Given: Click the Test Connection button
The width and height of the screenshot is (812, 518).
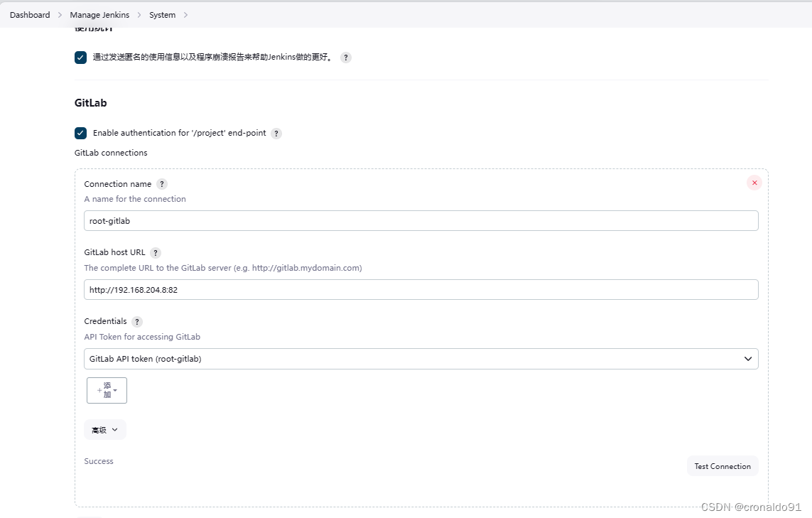Looking at the screenshot, I should [x=722, y=466].
